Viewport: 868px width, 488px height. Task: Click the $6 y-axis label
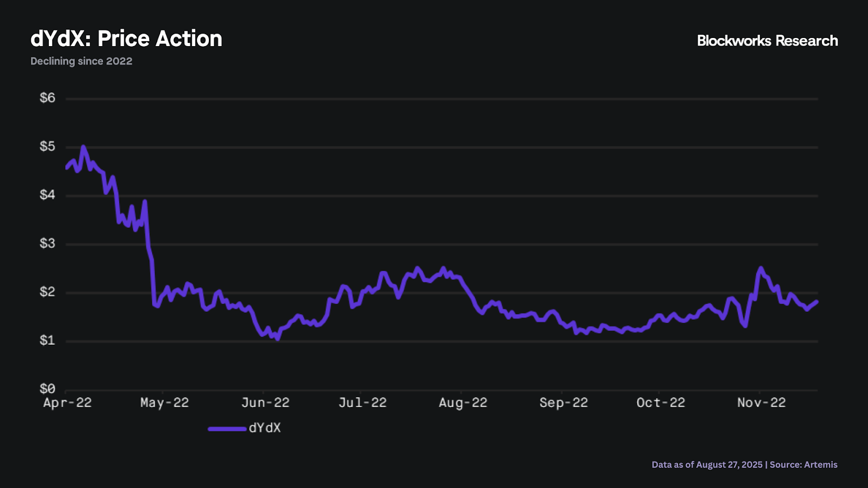[x=47, y=98]
